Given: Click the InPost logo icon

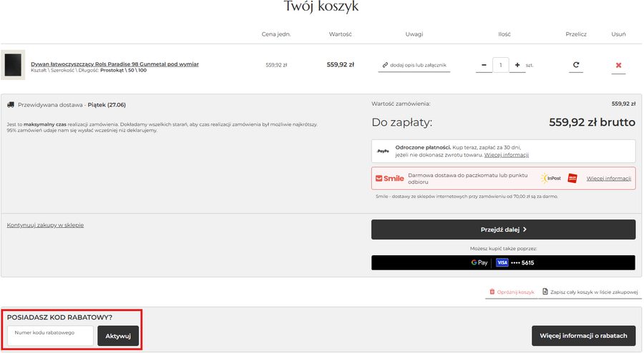Looking at the screenshot, I should point(551,179).
